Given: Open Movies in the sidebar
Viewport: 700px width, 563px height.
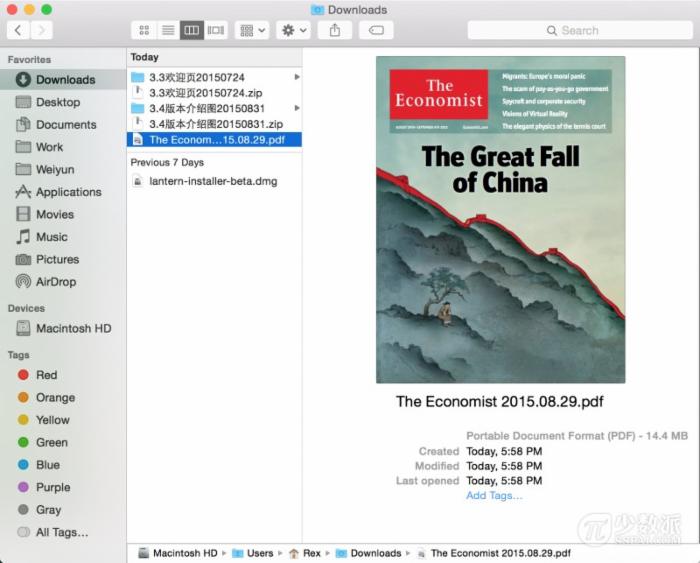Looking at the screenshot, I should pyautogui.click(x=63, y=214).
